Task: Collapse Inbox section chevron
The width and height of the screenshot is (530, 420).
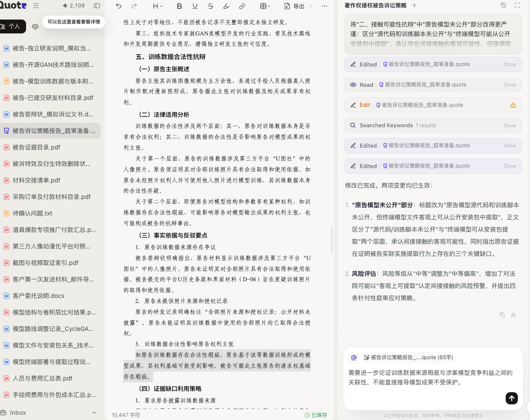Action: (x=94, y=413)
